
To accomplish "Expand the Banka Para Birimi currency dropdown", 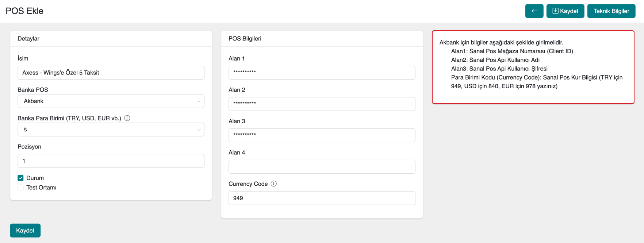I will (x=111, y=130).
